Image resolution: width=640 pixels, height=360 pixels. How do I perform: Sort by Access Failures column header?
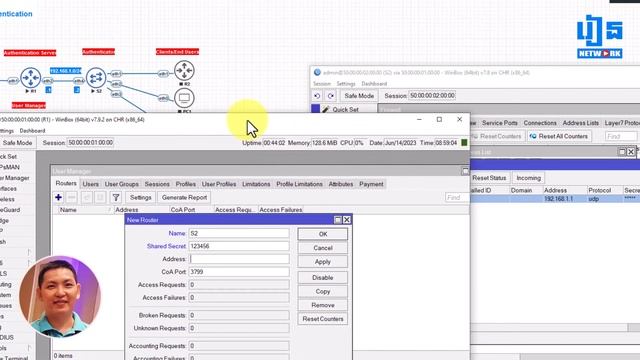tap(281, 210)
